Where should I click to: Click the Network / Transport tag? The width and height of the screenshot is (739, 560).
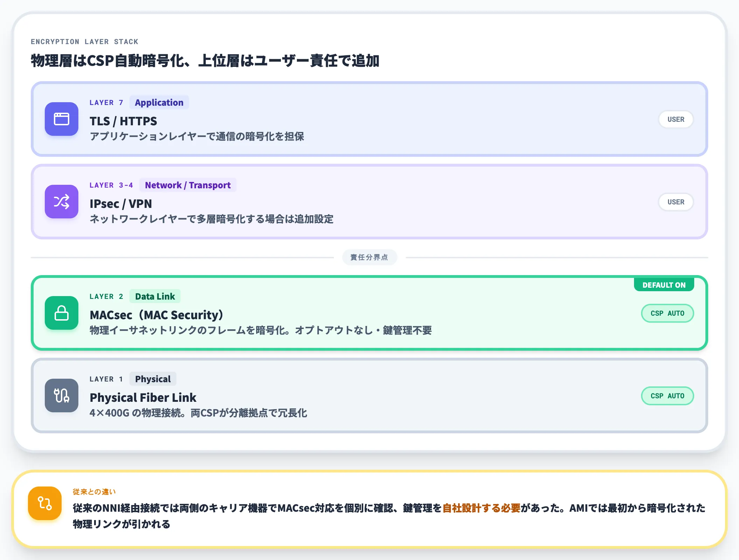[188, 185]
